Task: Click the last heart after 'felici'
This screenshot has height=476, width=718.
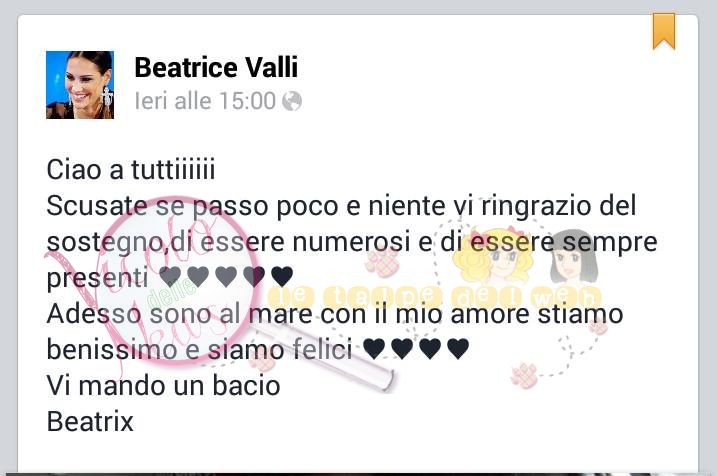Action: (x=458, y=349)
